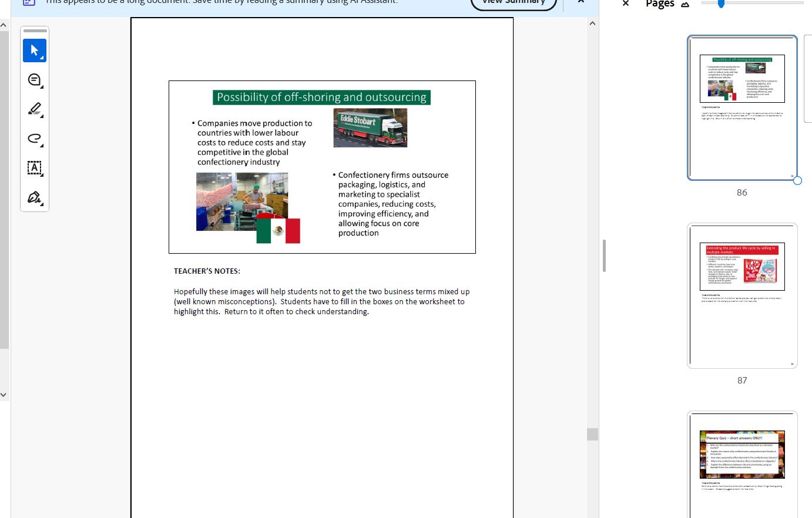Open the Highlight tool's dropdown arrow

[x=41, y=115]
